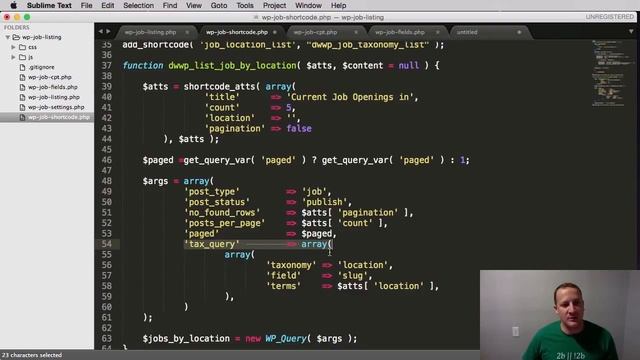
Task: Click the wp-job-cpt.php file icon in sidebar
Action: [22, 77]
